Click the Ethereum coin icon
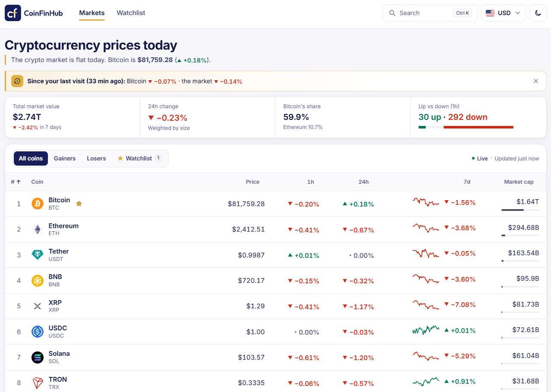 tap(38, 229)
